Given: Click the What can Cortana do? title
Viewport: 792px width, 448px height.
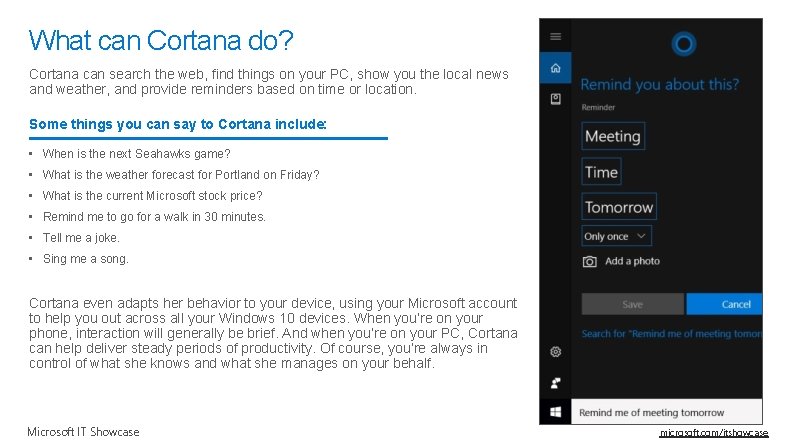Looking at the screenshot, I should [x=161, y=40].
